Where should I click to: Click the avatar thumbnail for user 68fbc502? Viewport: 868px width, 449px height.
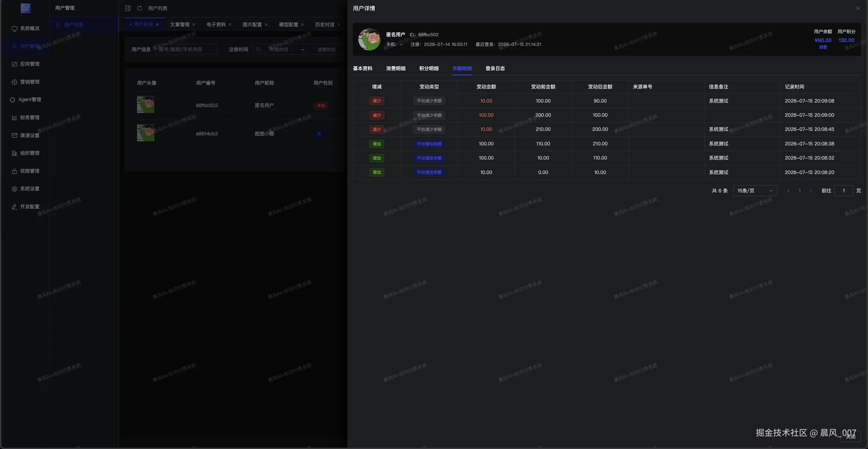(x=146, y=104)
